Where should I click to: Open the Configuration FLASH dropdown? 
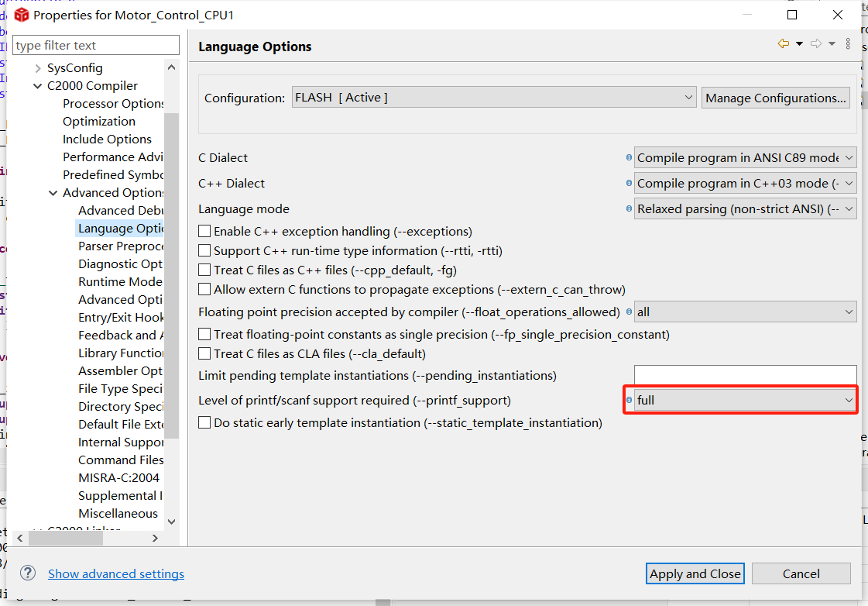pyautogui.click(x=494, y=98)
